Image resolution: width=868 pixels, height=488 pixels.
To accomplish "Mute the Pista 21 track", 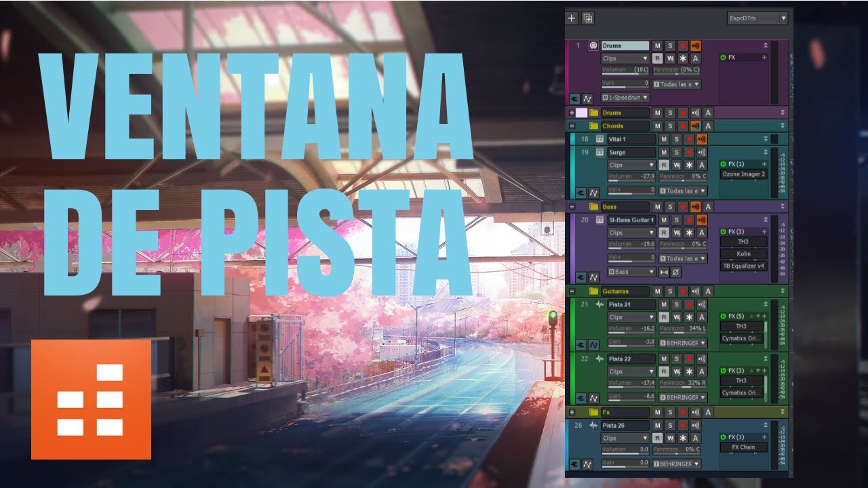I will [663, 304].
